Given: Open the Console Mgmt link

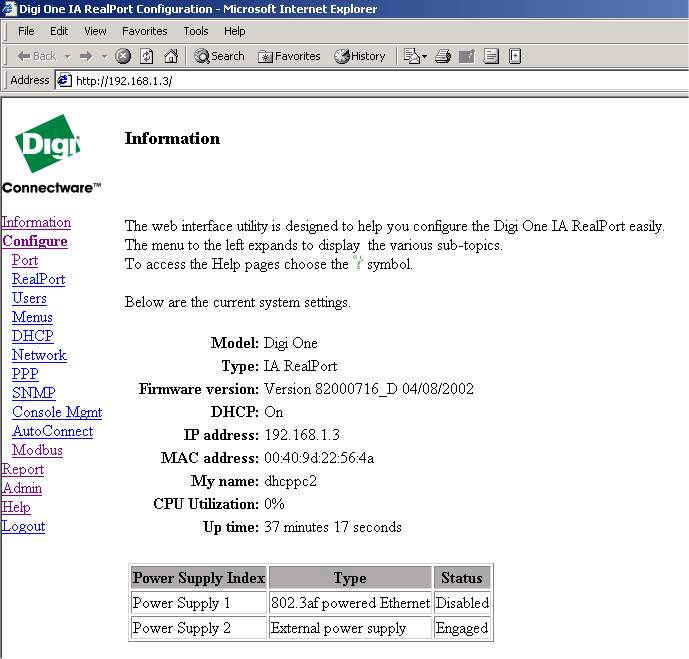Looking at the screenshot, I should pyautogui.click(x=57, y=412).
